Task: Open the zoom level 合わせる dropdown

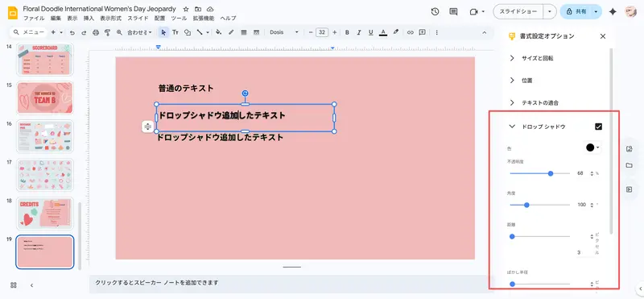Action: click(x=139, y=32)
